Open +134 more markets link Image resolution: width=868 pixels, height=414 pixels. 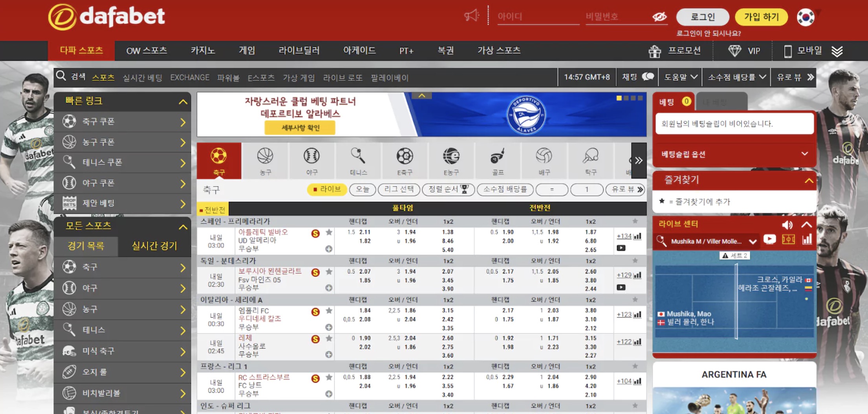624,236
